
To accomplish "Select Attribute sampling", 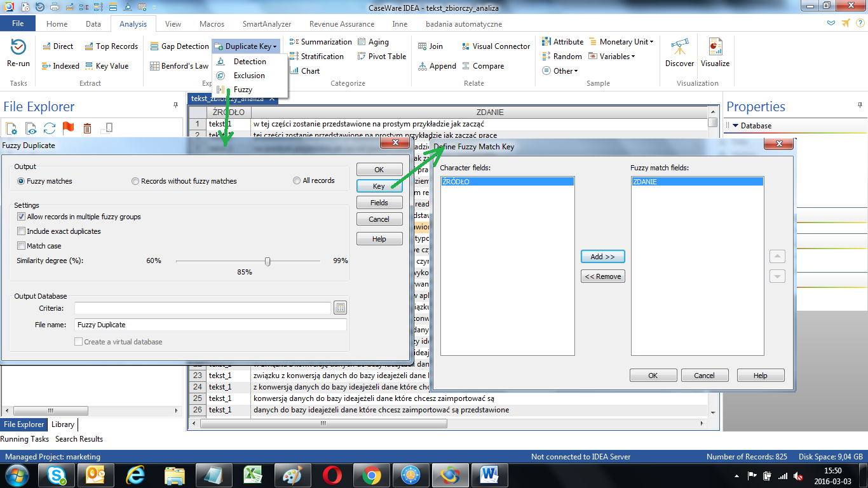I will (x=562, y=42).
